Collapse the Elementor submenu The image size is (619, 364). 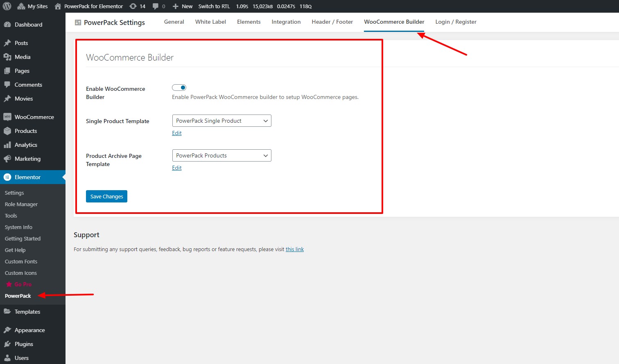(27, 177)
